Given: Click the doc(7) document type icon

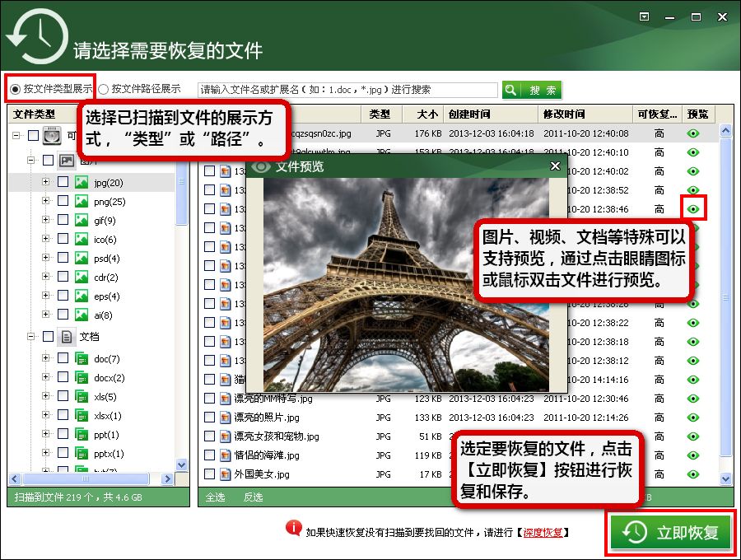Looking at the screenshot, I should point(82,359).
